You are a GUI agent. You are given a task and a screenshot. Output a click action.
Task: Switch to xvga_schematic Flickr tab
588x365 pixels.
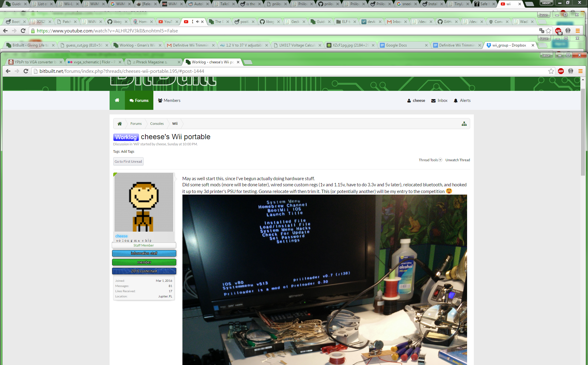pos(94,62)
